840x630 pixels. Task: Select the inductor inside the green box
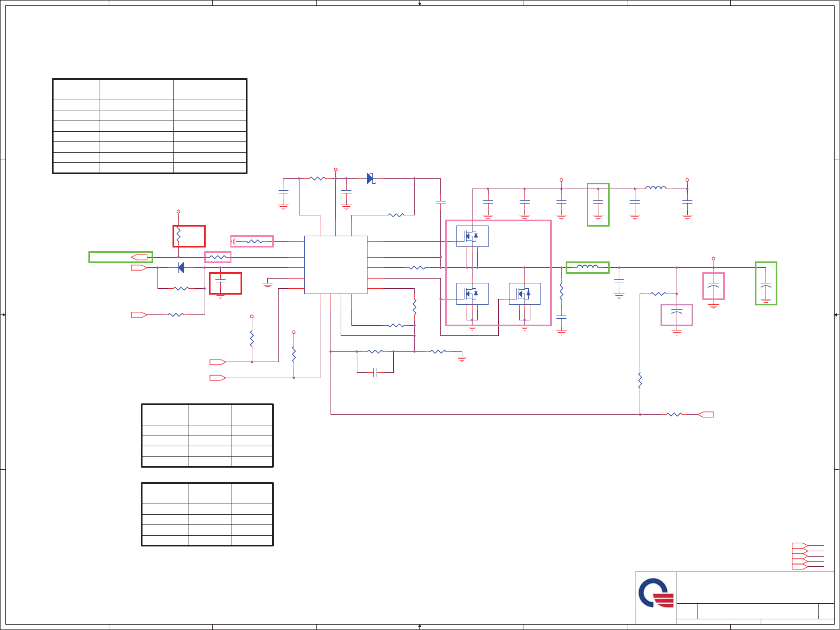click(588, 267)
